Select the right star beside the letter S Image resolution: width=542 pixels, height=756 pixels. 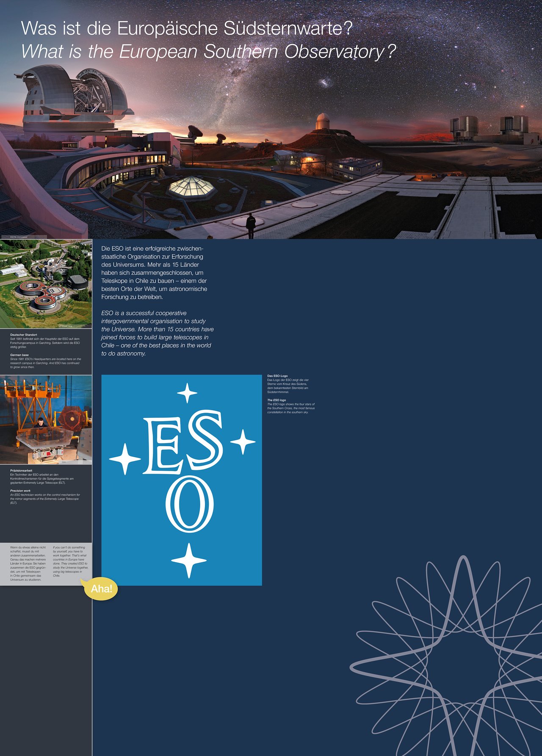pyautogui.click(x=243, y=441)
